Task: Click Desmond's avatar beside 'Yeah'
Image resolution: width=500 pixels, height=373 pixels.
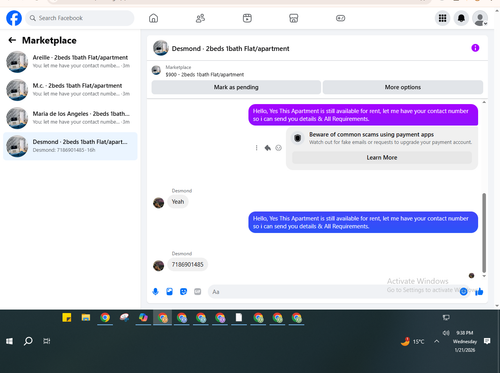Action: click(158, 202)
